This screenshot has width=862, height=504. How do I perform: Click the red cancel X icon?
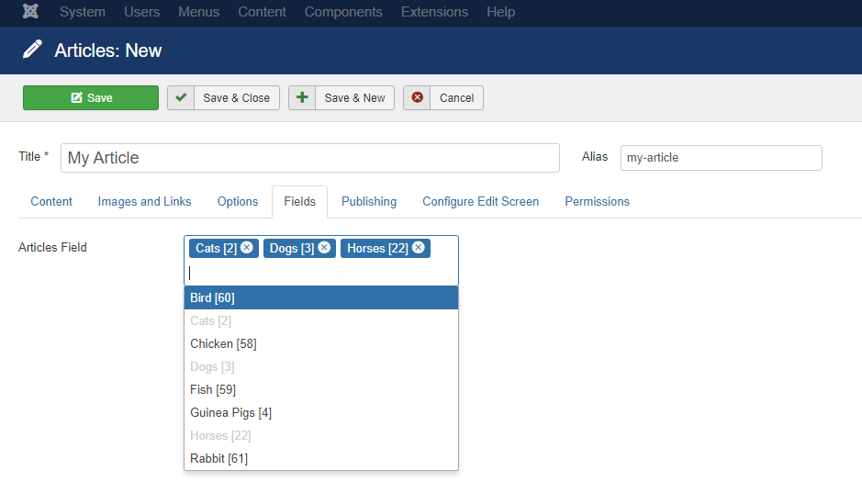coord(418,98)
